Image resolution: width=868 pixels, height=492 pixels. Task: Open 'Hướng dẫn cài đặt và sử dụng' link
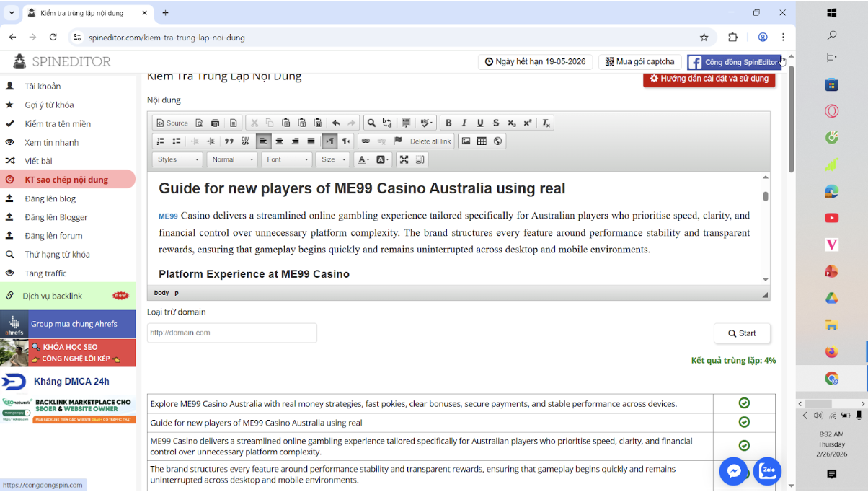point(709,79)
